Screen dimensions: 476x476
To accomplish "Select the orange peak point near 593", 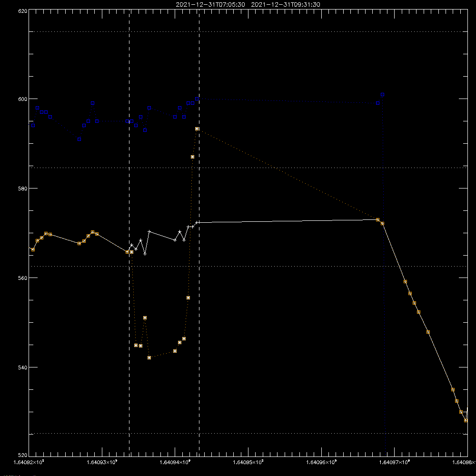I will pos(197,129).
